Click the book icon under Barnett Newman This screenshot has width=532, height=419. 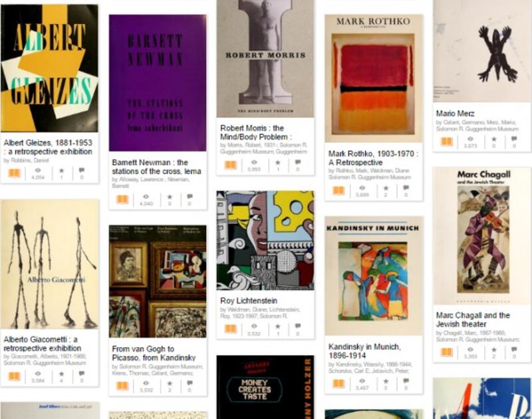(x=122, y=199)
